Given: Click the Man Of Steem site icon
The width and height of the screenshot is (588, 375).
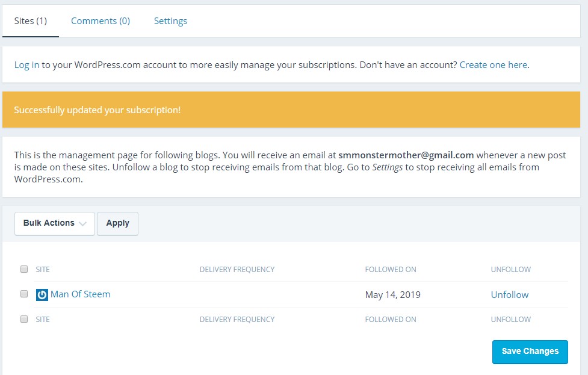Looking at the screenshot, I should [x=42, y=295].
